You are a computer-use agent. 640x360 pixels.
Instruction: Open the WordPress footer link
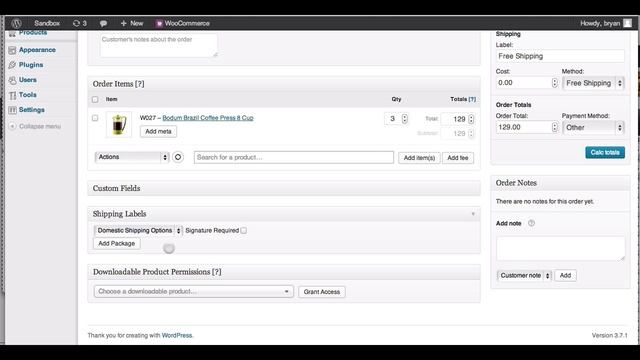[177, 336]
